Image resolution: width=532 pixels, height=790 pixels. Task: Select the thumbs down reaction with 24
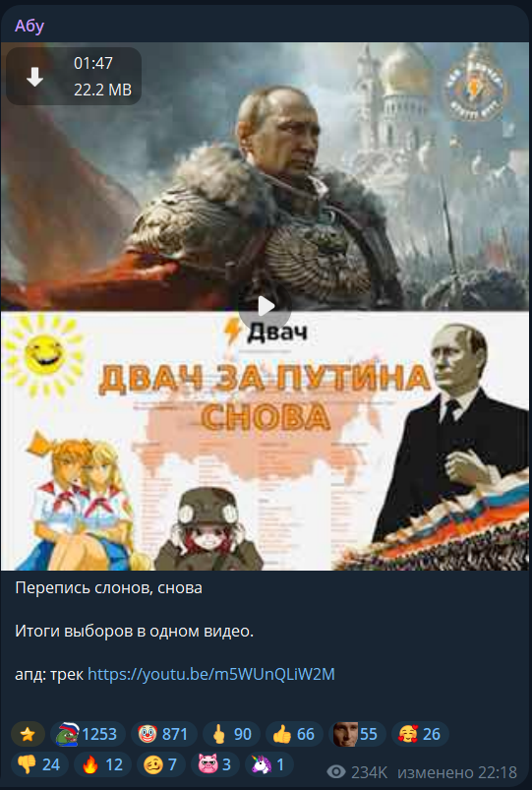click(39, 764)
